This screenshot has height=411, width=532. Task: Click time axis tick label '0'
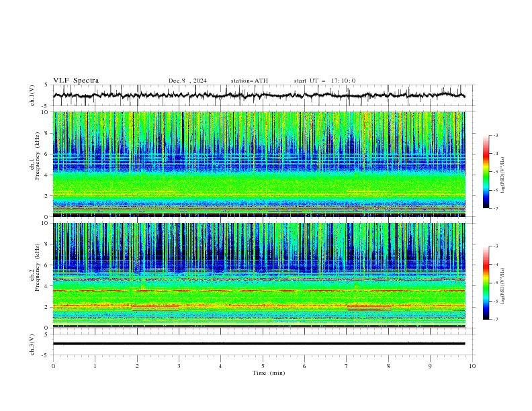(x=53, y=366)
